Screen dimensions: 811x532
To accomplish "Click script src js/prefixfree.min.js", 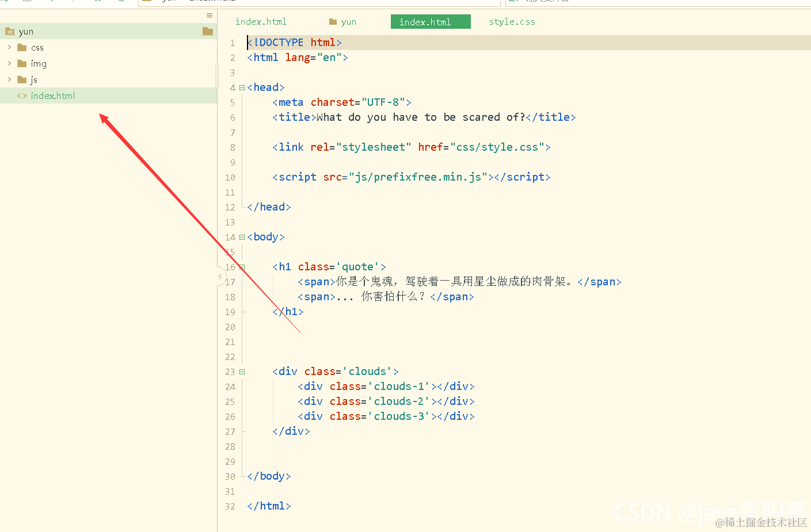I will click(412, 177).
